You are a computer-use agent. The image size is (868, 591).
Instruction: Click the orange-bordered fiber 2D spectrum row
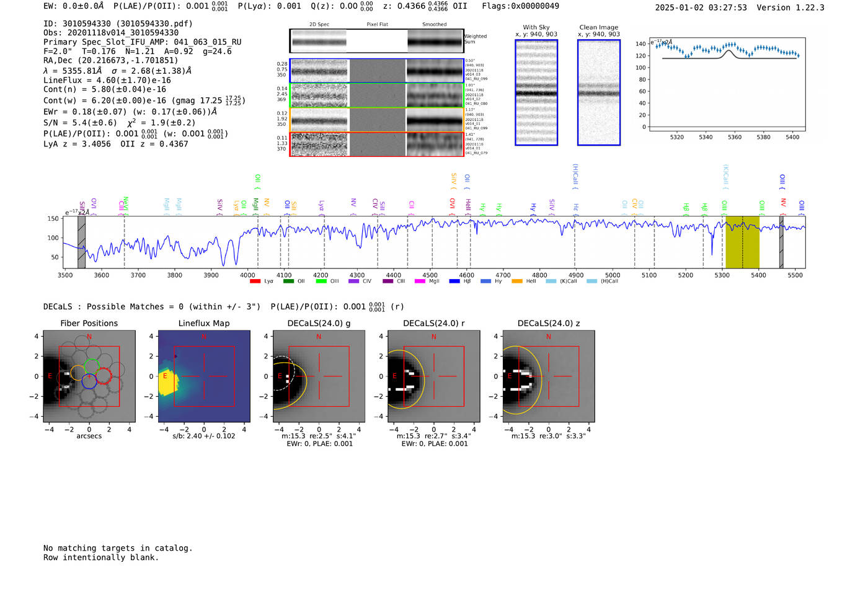coord(376,120)
